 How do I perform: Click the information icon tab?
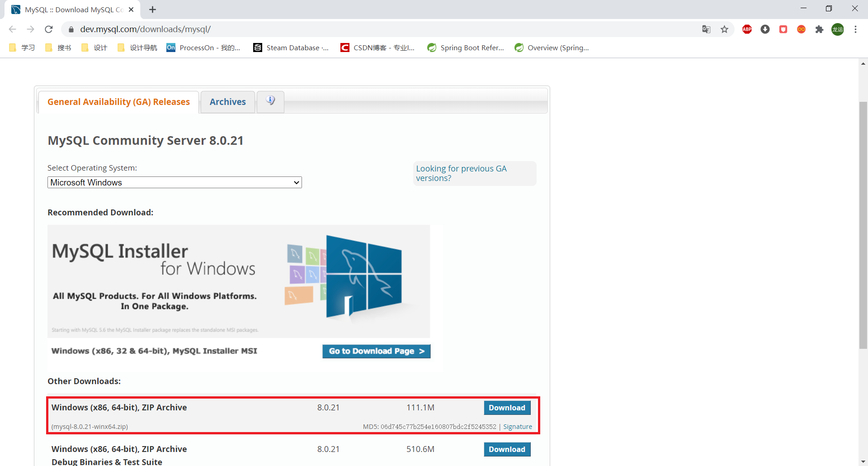pos(270,101)
